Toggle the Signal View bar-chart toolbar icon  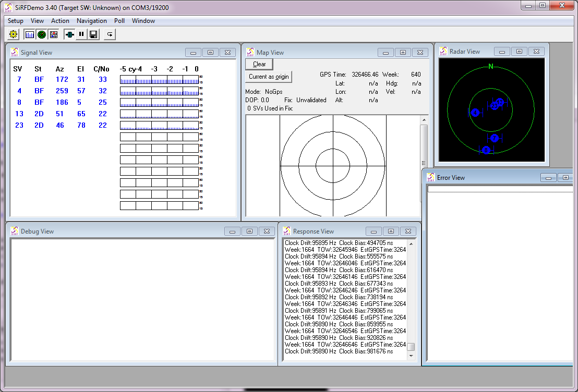(x=30, y=34)
